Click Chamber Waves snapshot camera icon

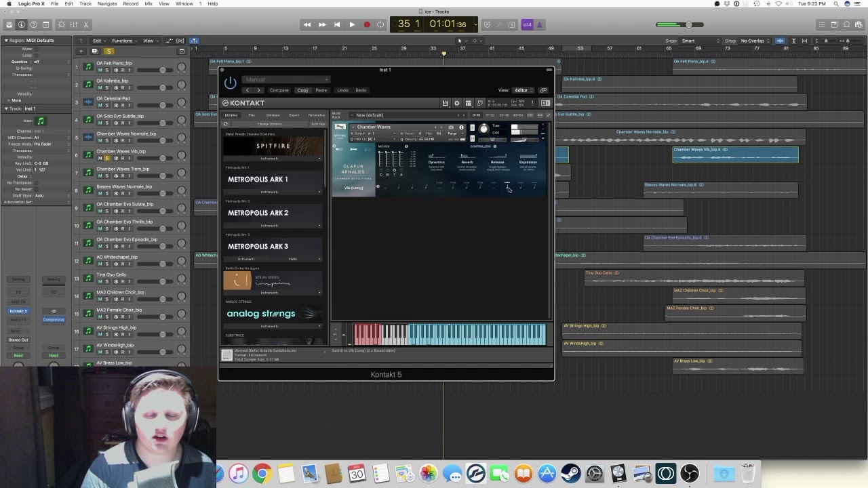[451, 127]
